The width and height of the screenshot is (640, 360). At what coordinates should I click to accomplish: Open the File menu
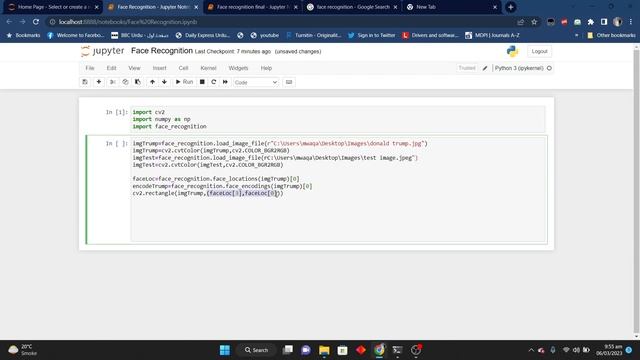90,68
